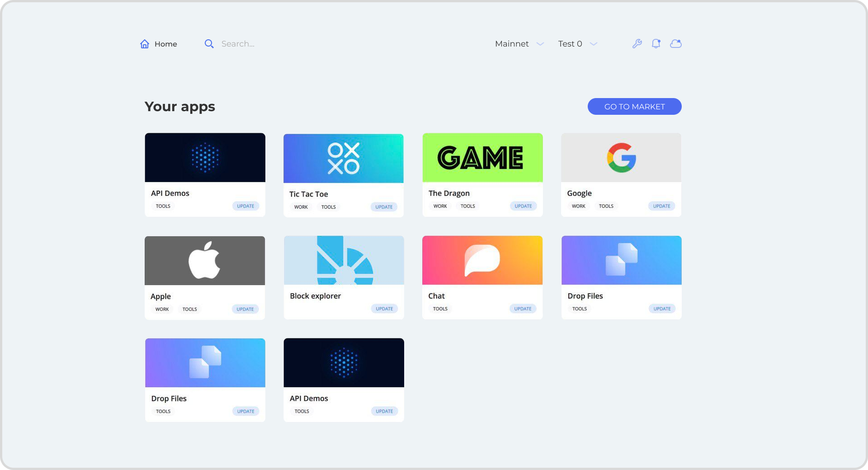Select TOOLS tag on Tic Tac Toe
The image size is (868, 470).
pyautogui.click(x=329, y=207)
